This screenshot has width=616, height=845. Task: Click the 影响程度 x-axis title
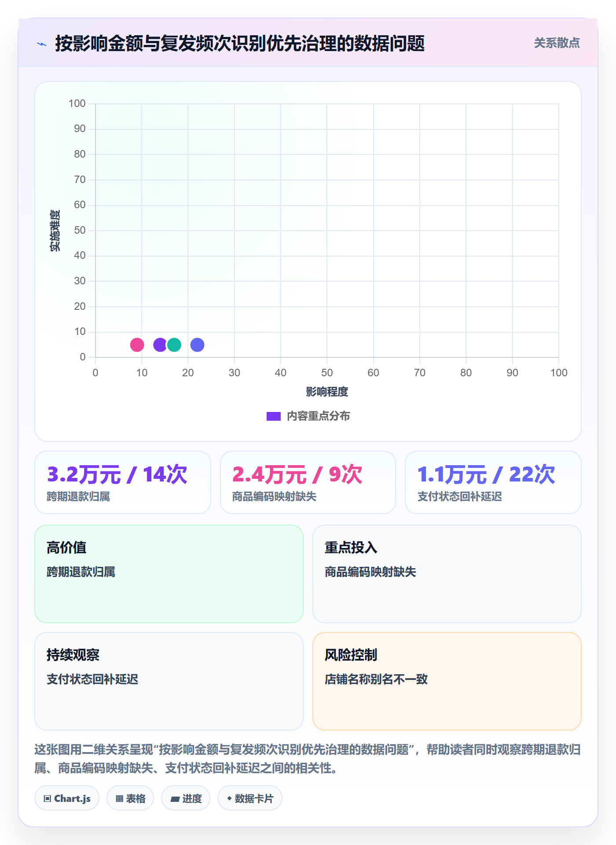pyautogui.click(x=327, y=392)
